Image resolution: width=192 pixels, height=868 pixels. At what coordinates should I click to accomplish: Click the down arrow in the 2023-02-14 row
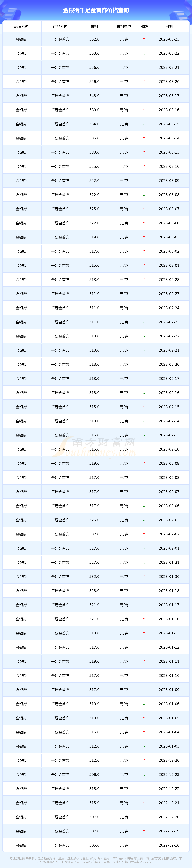click(x=144, y=422)
